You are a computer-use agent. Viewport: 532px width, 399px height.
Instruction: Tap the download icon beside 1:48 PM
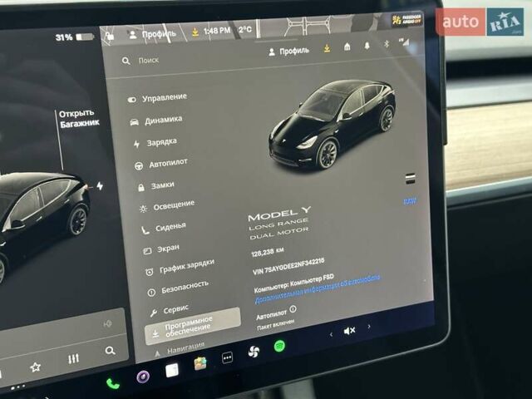click(x=195, y=32)
